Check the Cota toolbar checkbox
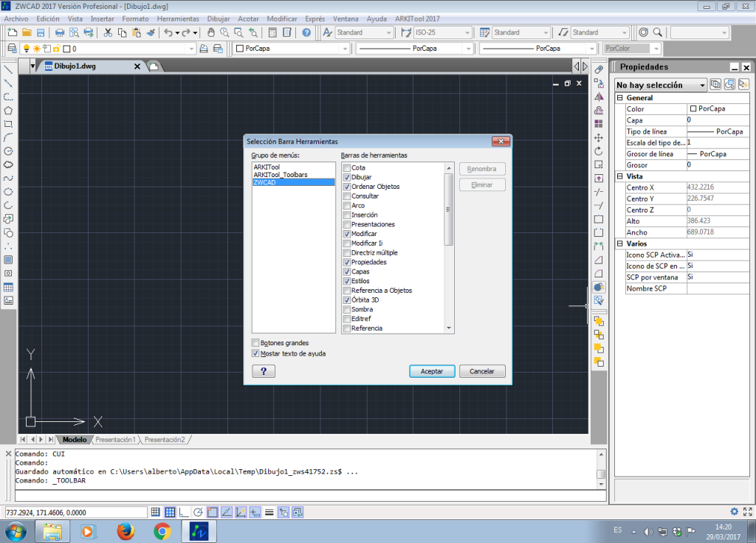Screen dimensions: 756x543 (347, 168)
